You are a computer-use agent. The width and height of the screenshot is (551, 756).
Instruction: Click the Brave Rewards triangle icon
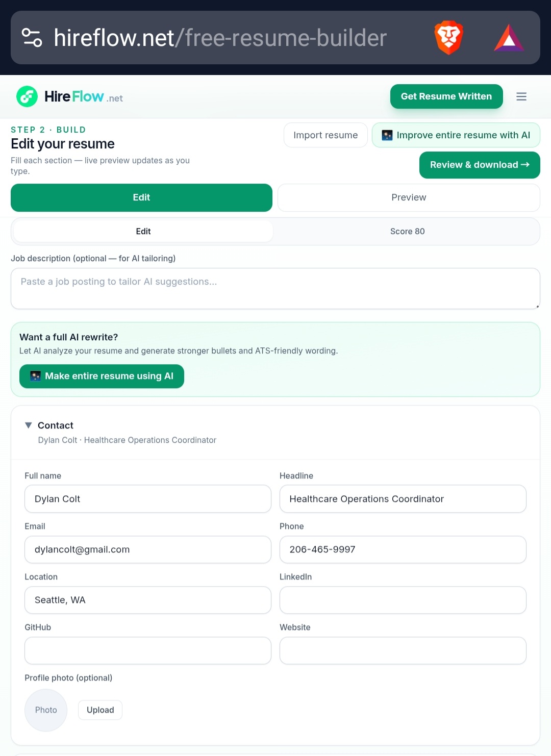[x=509, y=38]
